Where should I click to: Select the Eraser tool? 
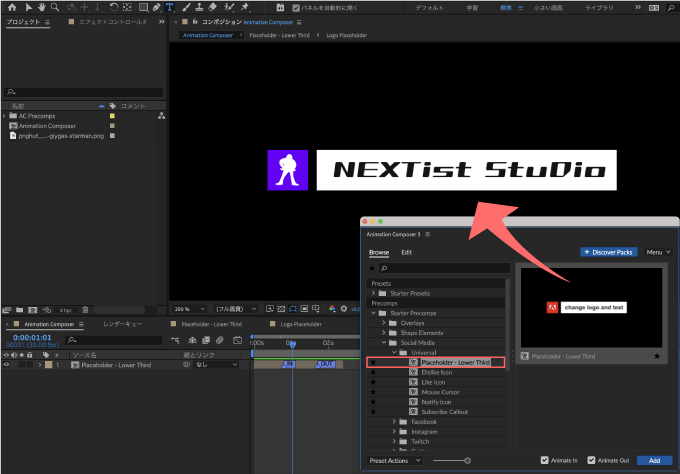click(212, 7)
